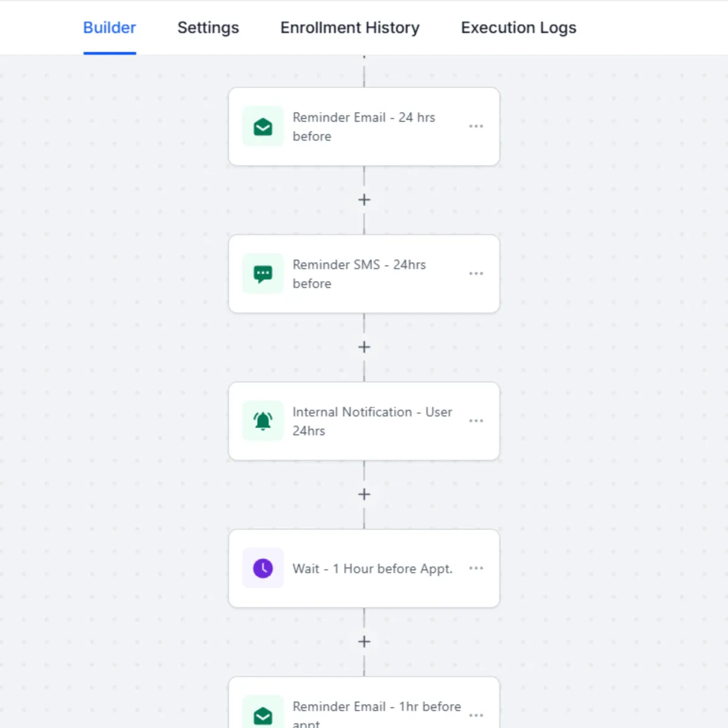Click the SMS chat bubble icon
728x728 pixels.
[263, 274]
